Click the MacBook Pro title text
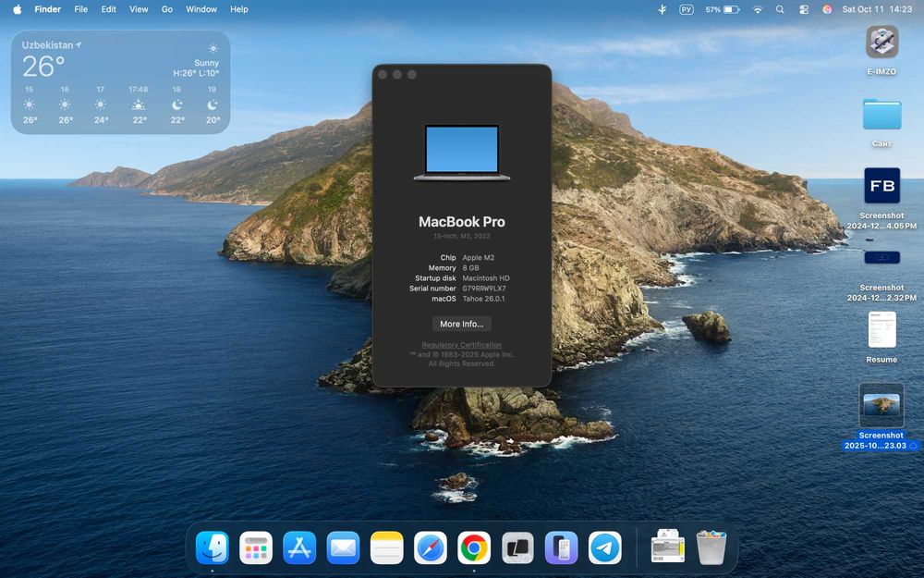Viewport: 924px width, 578px height. (x=461, y=222)
